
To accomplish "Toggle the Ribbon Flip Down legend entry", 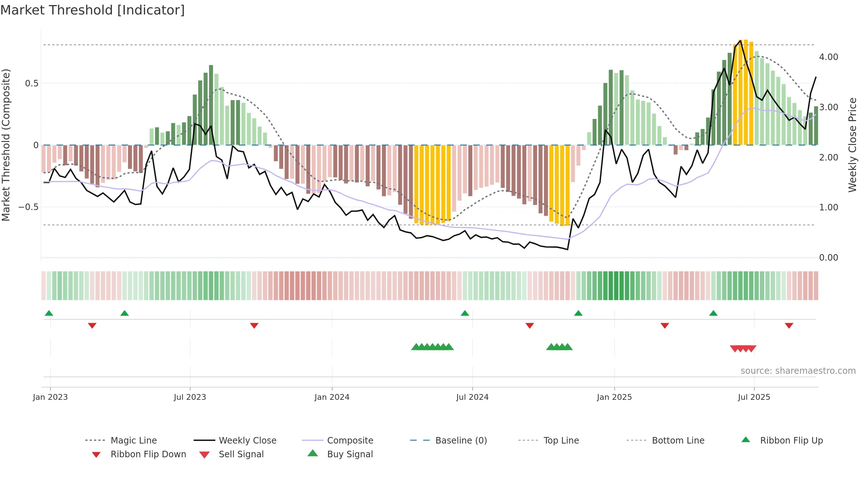I will [x=139, y=454].
